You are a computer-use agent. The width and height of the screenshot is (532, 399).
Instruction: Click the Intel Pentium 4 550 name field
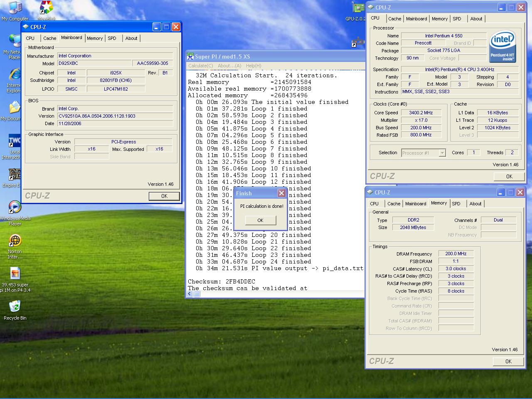[443, 36]
